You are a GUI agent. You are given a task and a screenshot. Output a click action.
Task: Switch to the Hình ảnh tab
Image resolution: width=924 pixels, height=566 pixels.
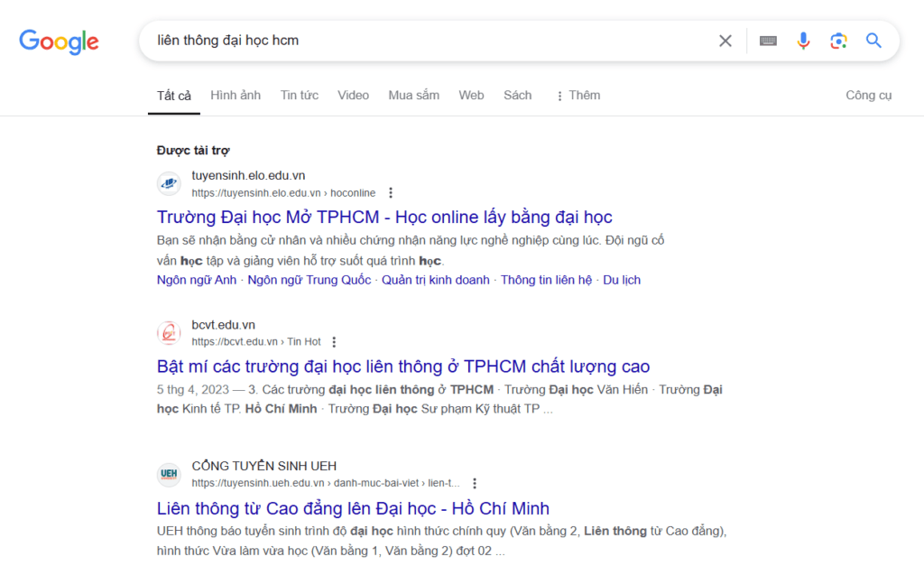[236, 96]
